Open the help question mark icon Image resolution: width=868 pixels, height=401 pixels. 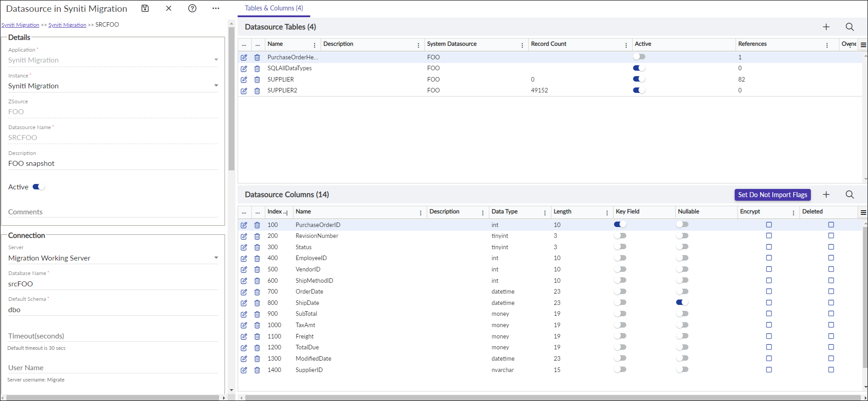pyautogui.click(x=192, y=8)
